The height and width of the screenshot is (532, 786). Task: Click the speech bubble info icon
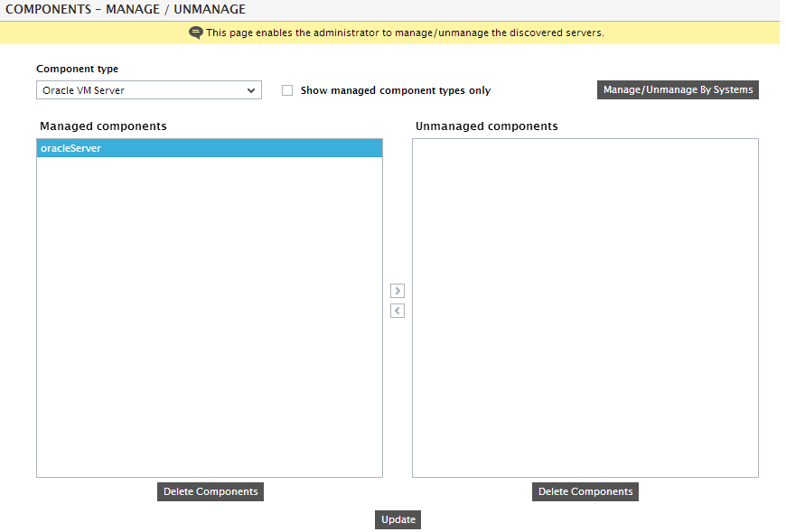(x=195, y=33)
